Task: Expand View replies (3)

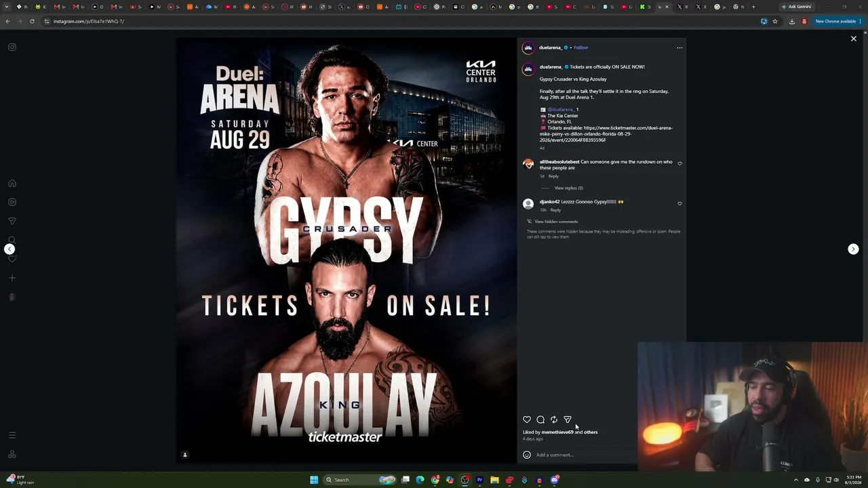Action: click(x=568, y=188)
